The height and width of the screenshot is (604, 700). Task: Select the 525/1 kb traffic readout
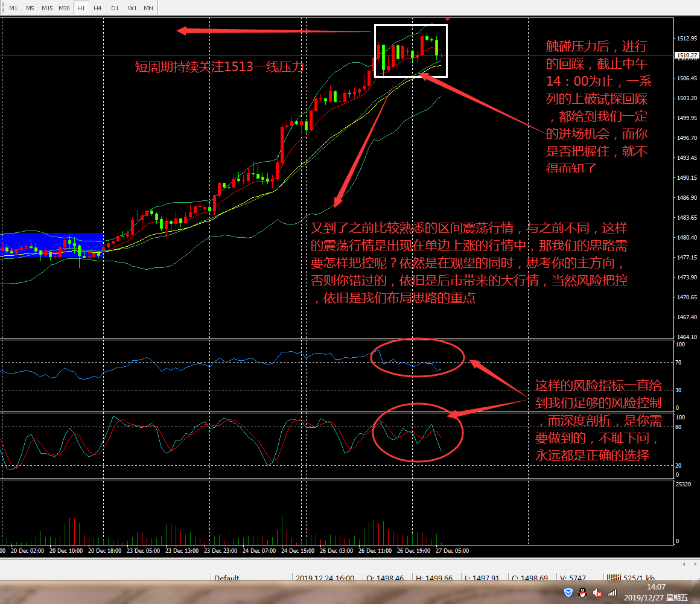pos(639,577)
